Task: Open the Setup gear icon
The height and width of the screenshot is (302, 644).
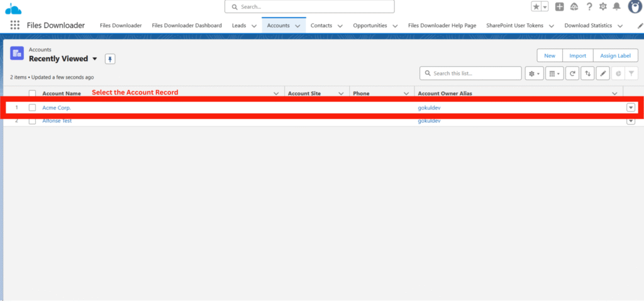Action: [603, 6]
